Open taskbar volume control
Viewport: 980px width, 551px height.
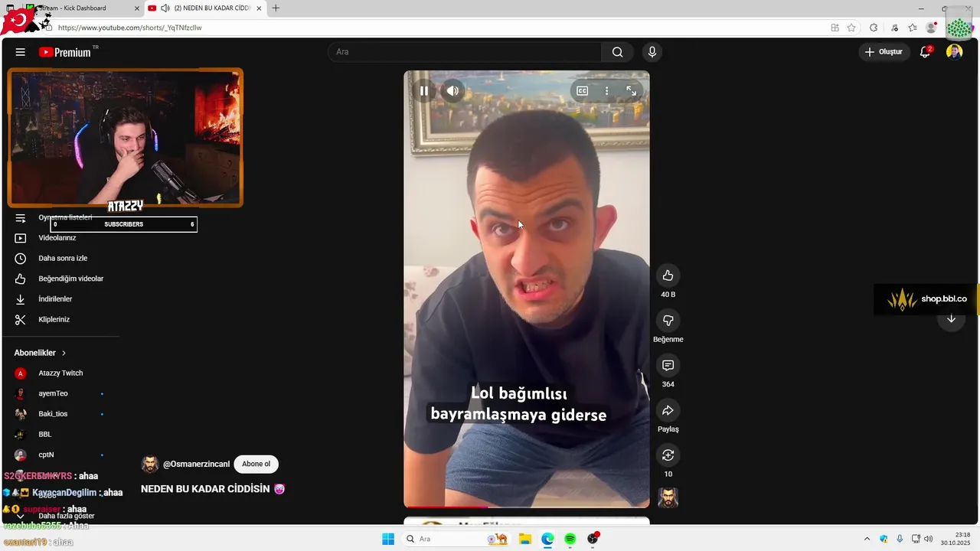929,539
